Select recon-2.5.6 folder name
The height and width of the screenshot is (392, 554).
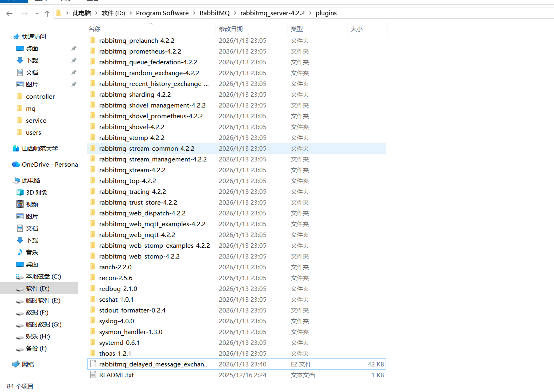pos(116,278)
